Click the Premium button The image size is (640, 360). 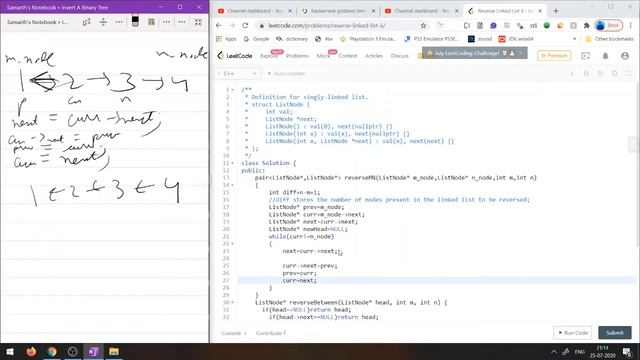[x=554, y=56]
